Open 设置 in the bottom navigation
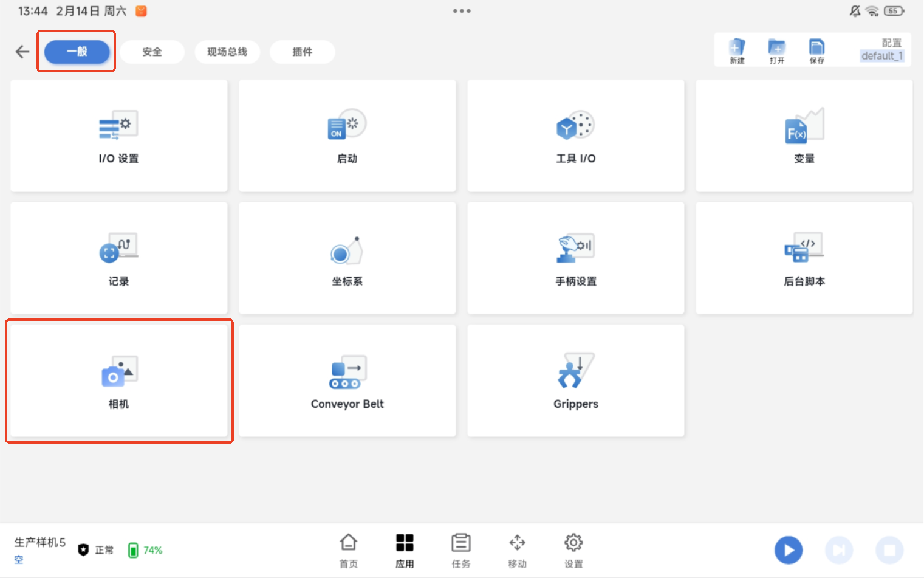Screen dimensions: 924x578 pos(573,549)
